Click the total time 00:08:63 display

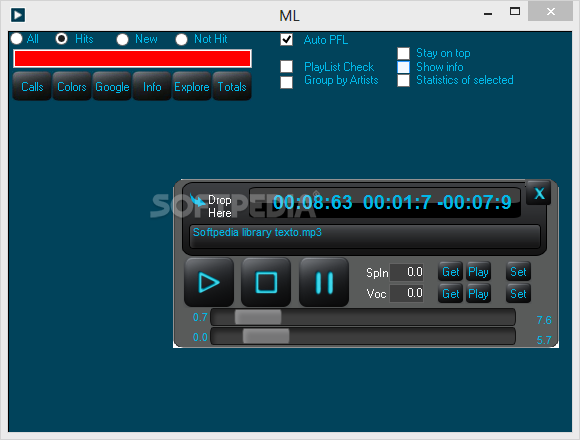313,202
